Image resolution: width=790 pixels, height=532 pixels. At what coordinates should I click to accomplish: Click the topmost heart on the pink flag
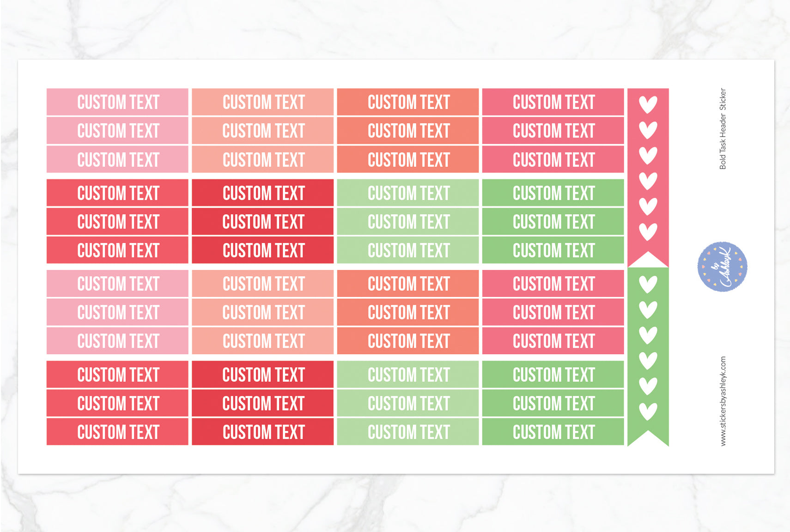(648, 104)
